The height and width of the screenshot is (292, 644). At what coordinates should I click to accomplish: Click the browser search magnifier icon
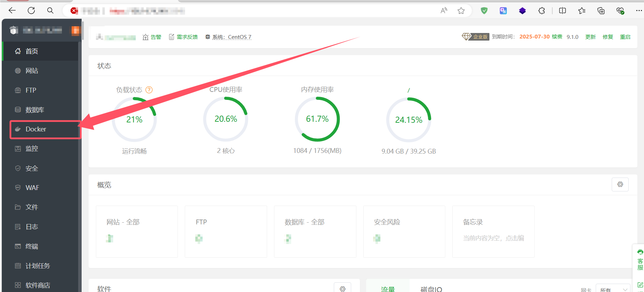[x=50, y=10]
